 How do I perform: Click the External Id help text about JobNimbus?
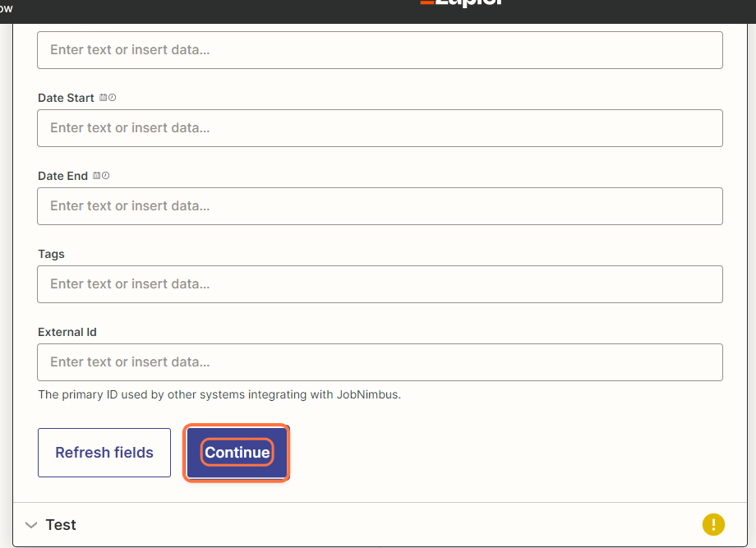(x=219, y=394)
